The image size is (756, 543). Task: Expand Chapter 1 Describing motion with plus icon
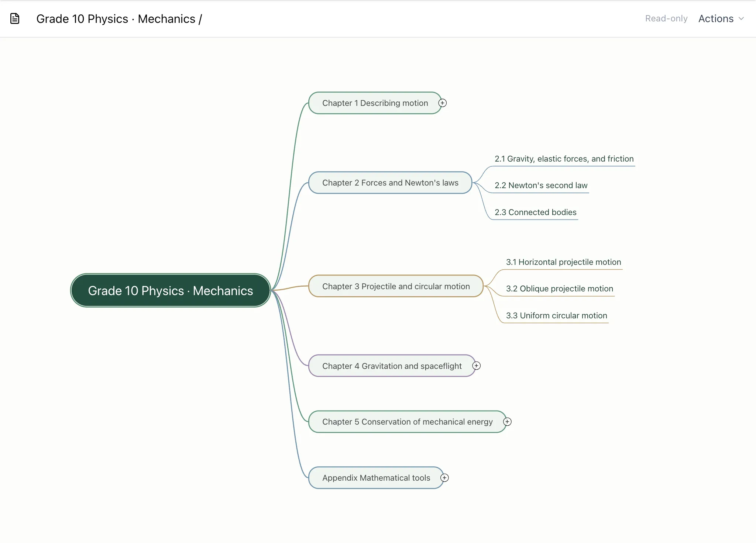tap(443, 103)
